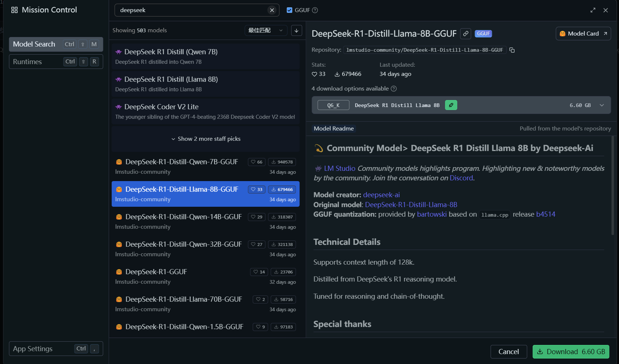
Task: Select DeepSeek-R1-Distill-Llama-70B-GGUF model
Action: [206, 304]
